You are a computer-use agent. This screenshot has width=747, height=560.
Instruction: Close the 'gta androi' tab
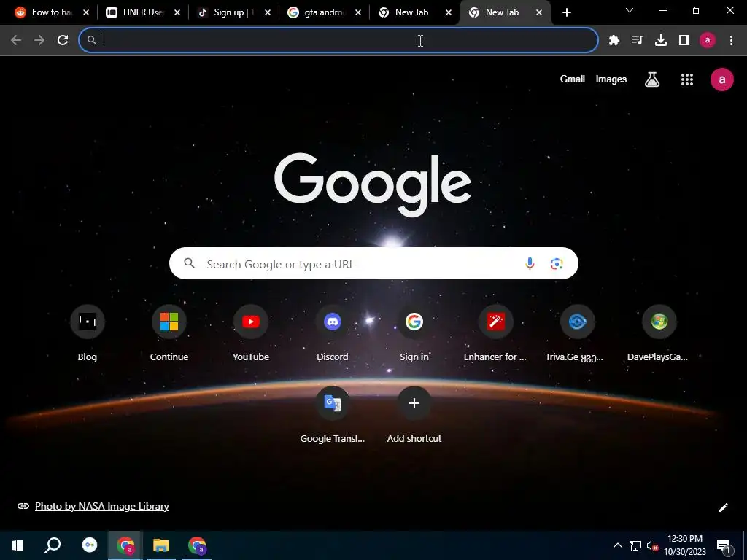coord(358,13)
